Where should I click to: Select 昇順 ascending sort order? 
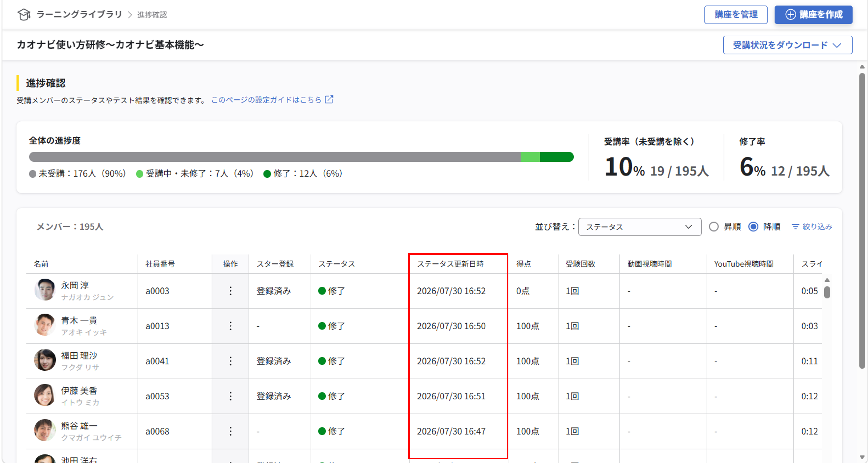[714, 226]
